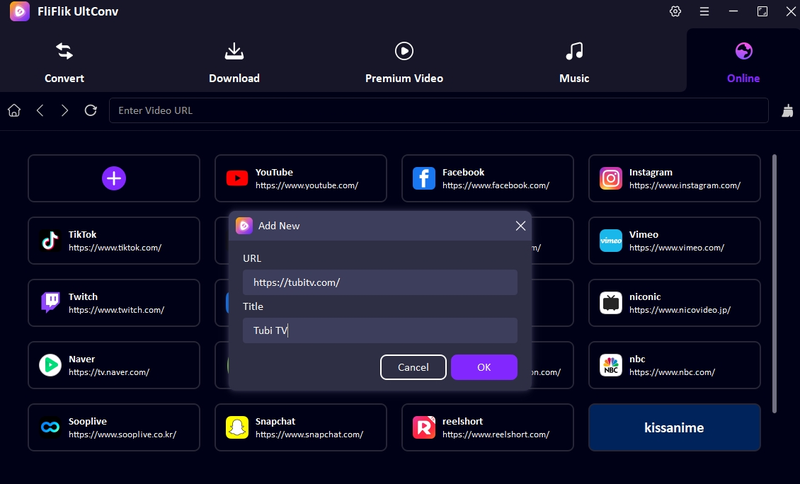Image resolution: width=800 pixels, height=484 pixels.
Task: Click the https://www.sooplive.co.kr/ text
Action: tap(122, 435)
